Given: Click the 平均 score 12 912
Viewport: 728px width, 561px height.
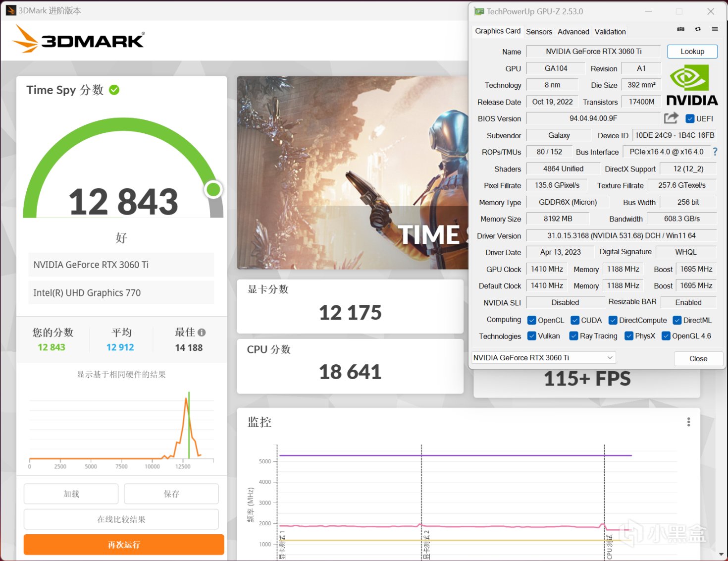Looking at the screenshot, I should tap(120, 347).
